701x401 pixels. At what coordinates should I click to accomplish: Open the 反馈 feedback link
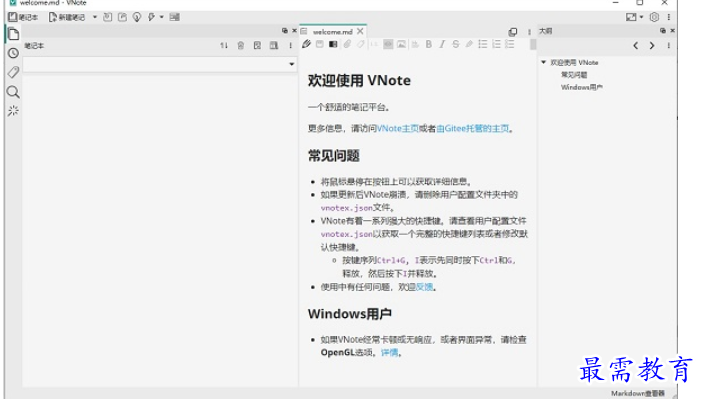point(425,287)
